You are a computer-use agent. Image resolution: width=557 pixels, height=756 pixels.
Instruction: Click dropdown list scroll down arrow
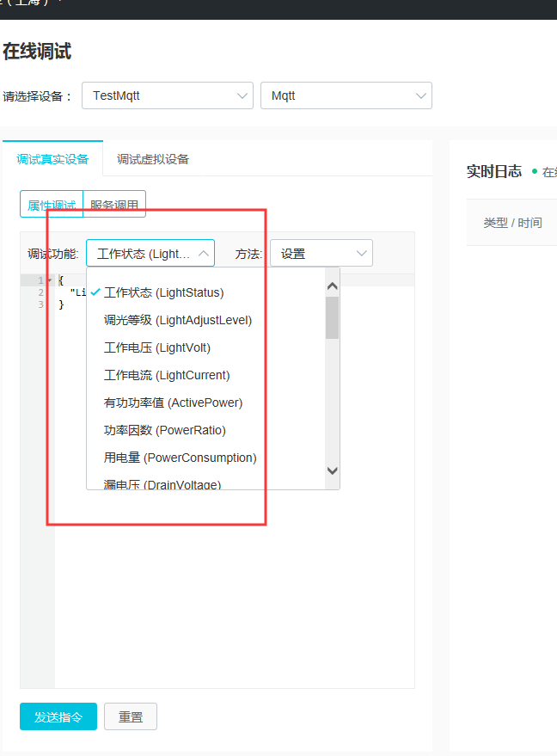tap(332, 470)
